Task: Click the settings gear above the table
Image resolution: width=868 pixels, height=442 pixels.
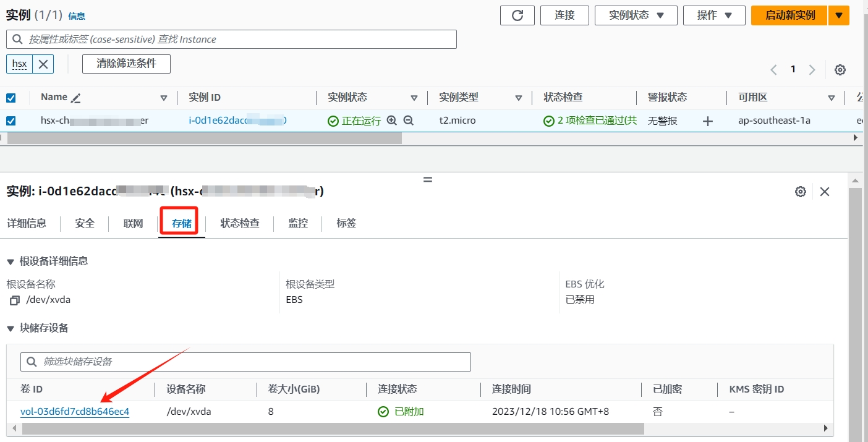Action: 840,69
